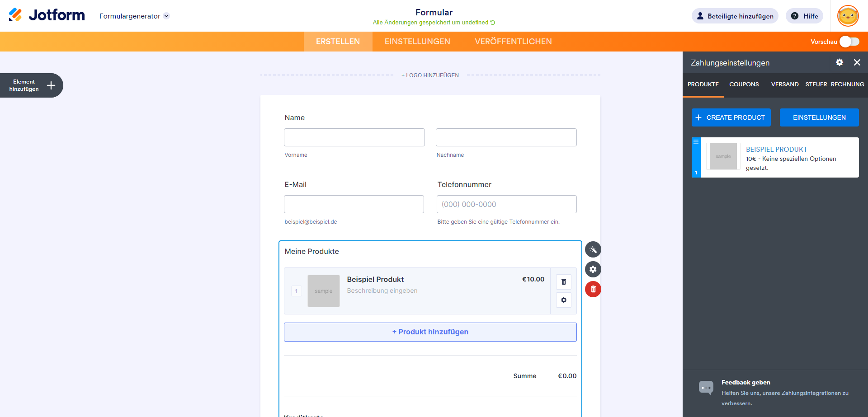Image resolution: width=868 pixels, height=417 pixels.
Task: Switch to the COUPONS tab
Action: pyautogui.click(x=744, y=84)
